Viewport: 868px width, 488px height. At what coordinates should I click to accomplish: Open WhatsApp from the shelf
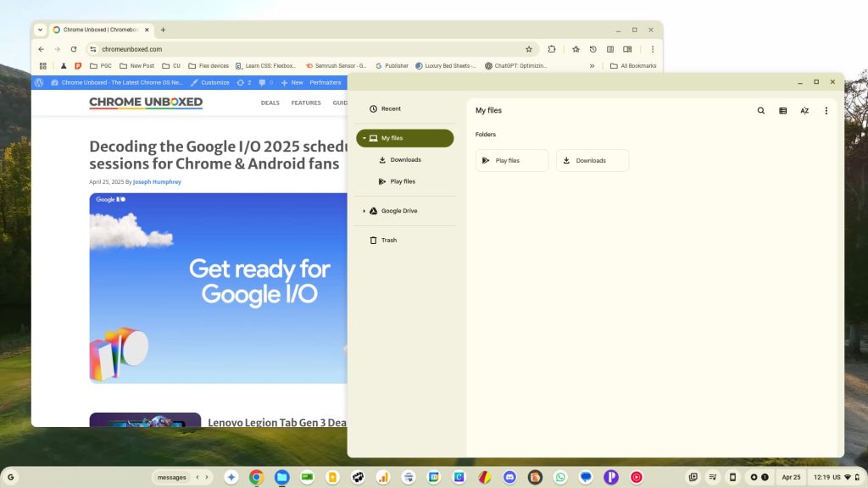(x=560, y=477)
